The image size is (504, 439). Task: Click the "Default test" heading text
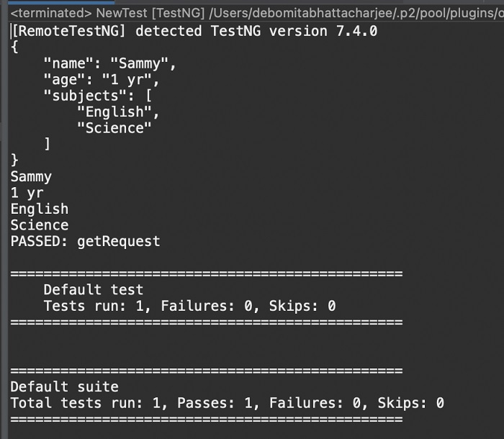93,290
